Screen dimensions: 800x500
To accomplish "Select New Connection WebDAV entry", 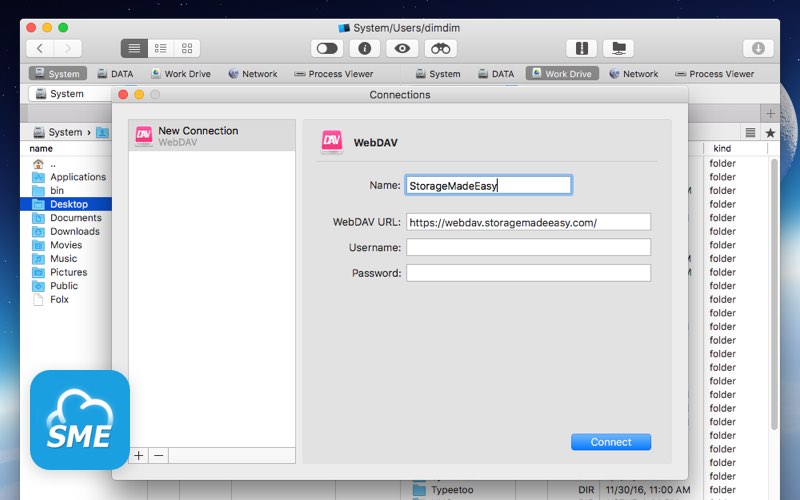I will click(212, 136).
